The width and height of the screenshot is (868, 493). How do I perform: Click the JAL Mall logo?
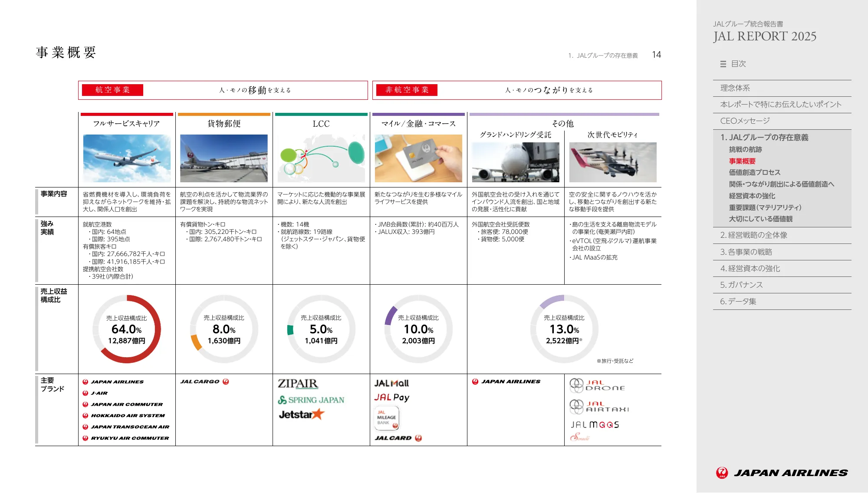coord(392,384)
